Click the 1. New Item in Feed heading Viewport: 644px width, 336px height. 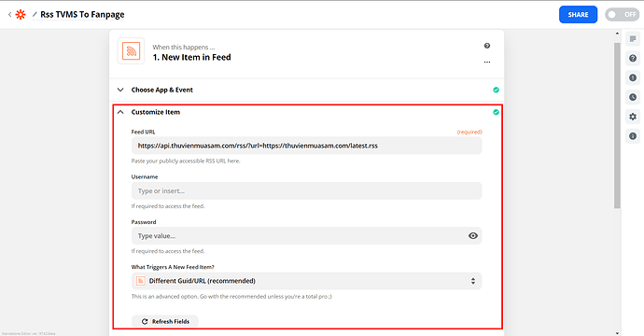coord(192,57)
